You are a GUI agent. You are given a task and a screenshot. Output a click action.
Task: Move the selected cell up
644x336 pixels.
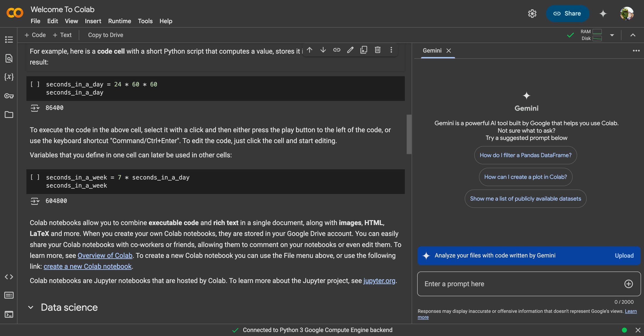click(x=309, y=50)
